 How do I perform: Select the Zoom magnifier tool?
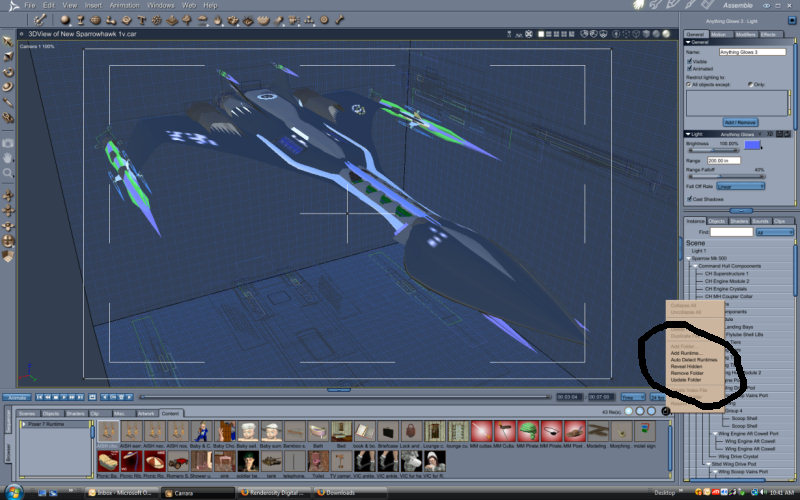click(x=8, y=172)
